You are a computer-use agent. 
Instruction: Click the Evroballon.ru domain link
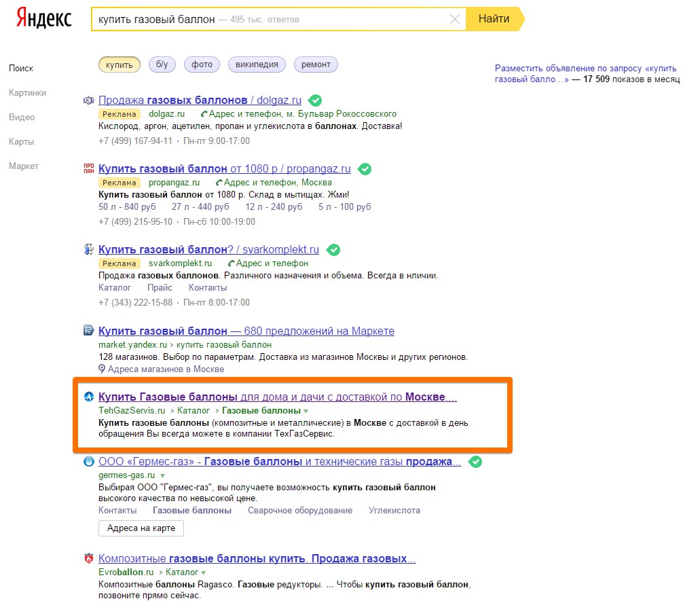click(x=126, y=572)
